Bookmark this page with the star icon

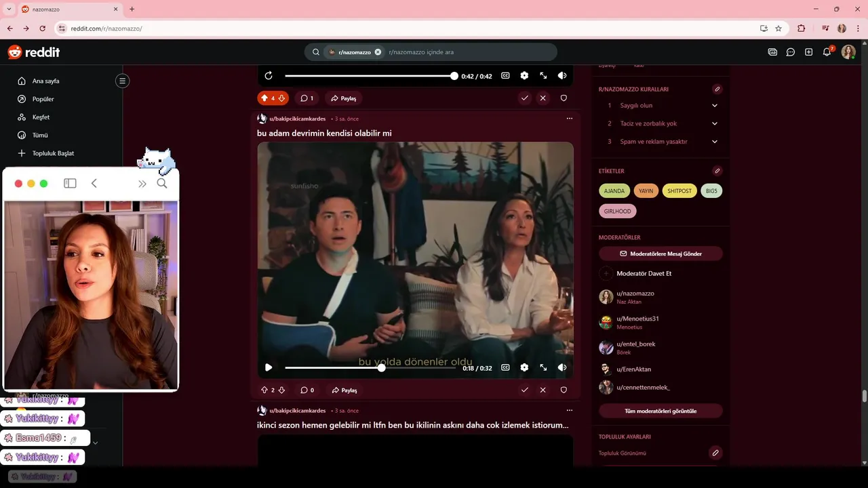(778, 28)
